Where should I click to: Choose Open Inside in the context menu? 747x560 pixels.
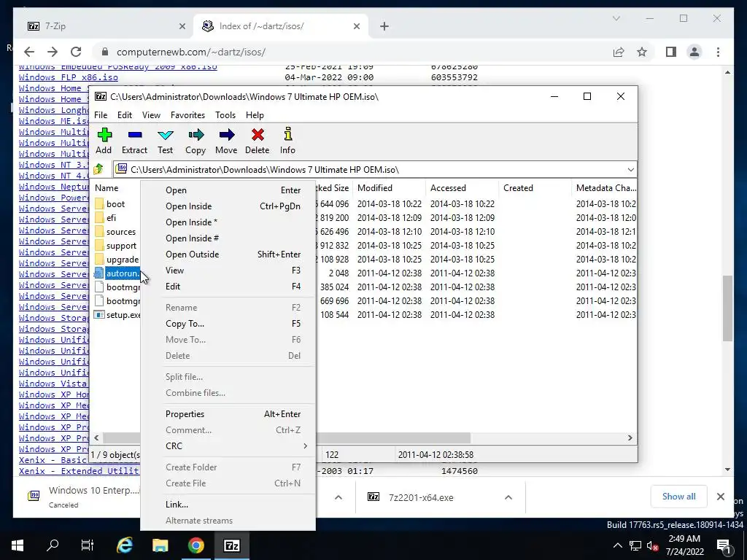[x=228, y=206]
